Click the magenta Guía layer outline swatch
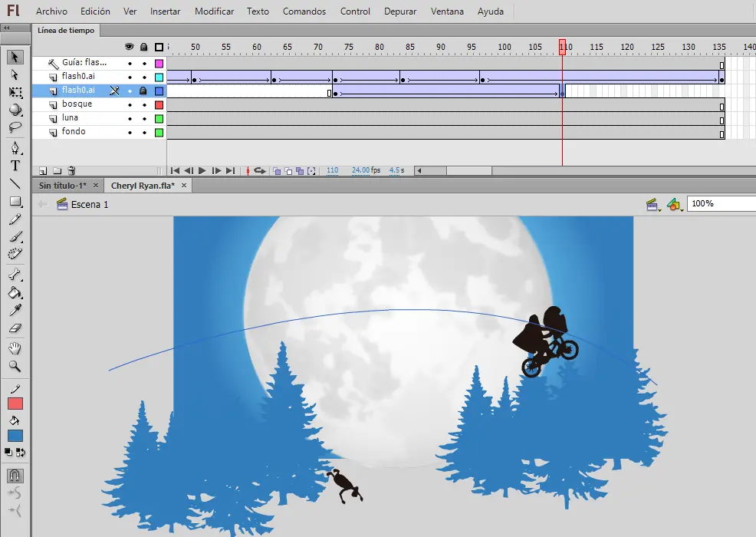Screen dimensions: 756x537 click(159, 63)
